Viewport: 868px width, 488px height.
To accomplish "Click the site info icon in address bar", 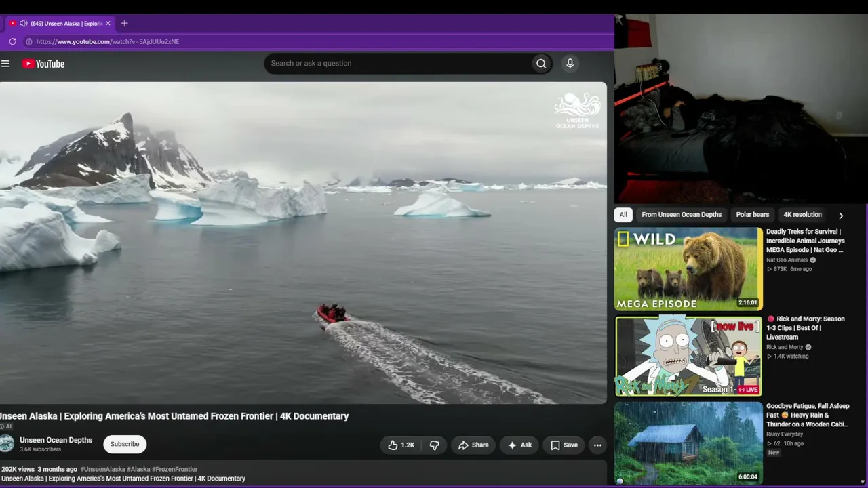I will pos(28,41).
